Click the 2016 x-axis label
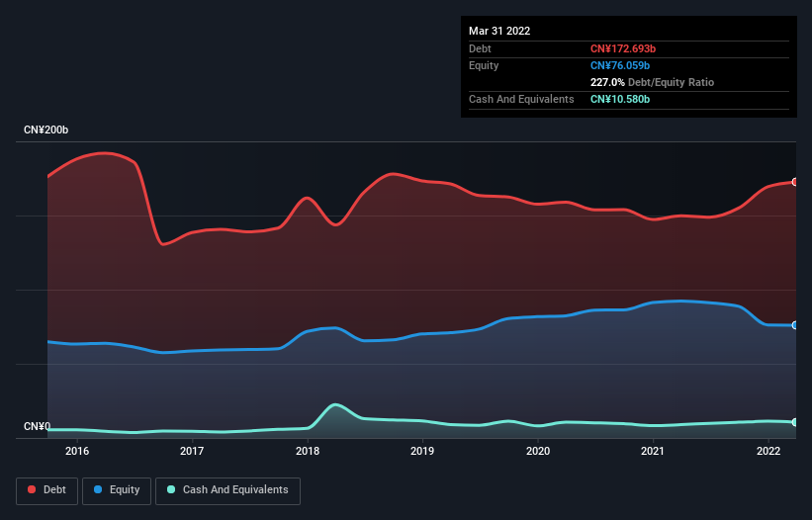This screenshot has width=812, height=520. pos(77,451)
